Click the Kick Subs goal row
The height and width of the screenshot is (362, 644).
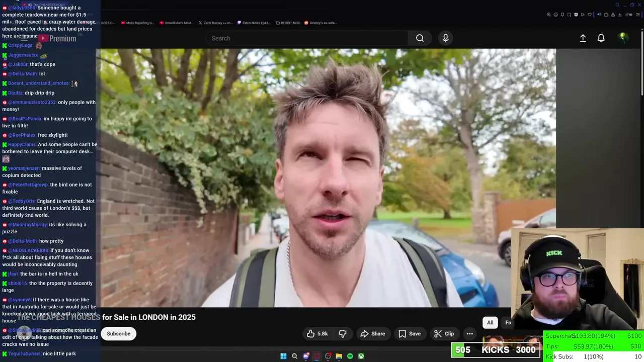pyautogui.click(x=594, y=356)
